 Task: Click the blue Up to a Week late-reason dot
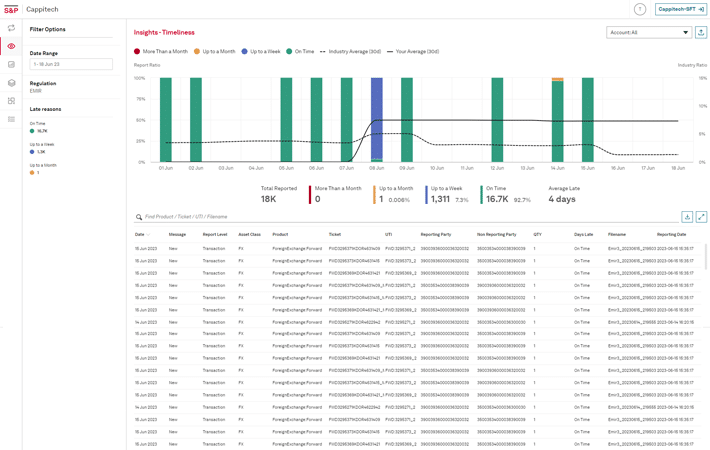[x=32, y=152]
